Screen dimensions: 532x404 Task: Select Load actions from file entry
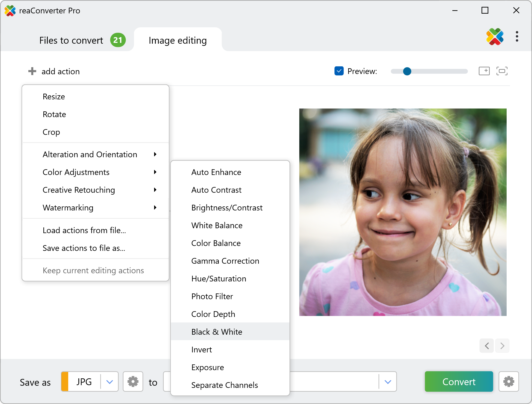click(84, 230)
